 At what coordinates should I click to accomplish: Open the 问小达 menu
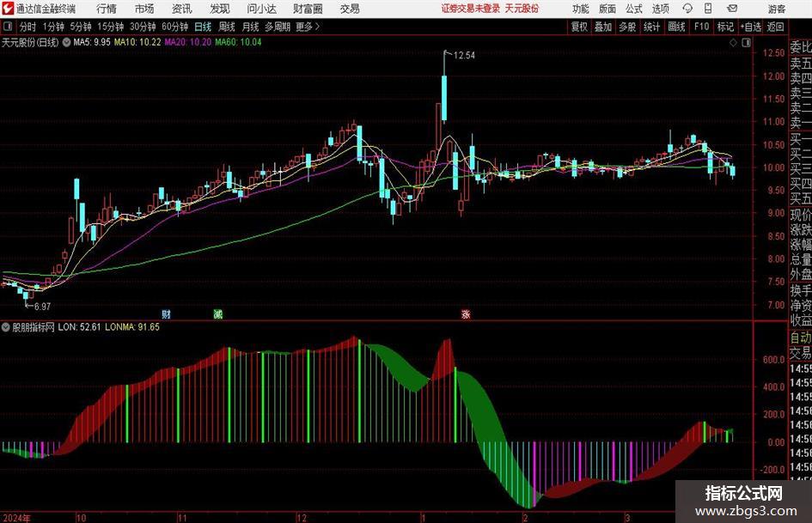(x=261, y=9)
